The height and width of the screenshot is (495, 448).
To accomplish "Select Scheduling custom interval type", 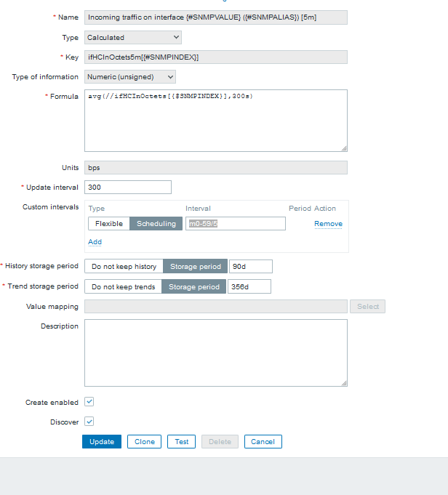I will [156, 224].
